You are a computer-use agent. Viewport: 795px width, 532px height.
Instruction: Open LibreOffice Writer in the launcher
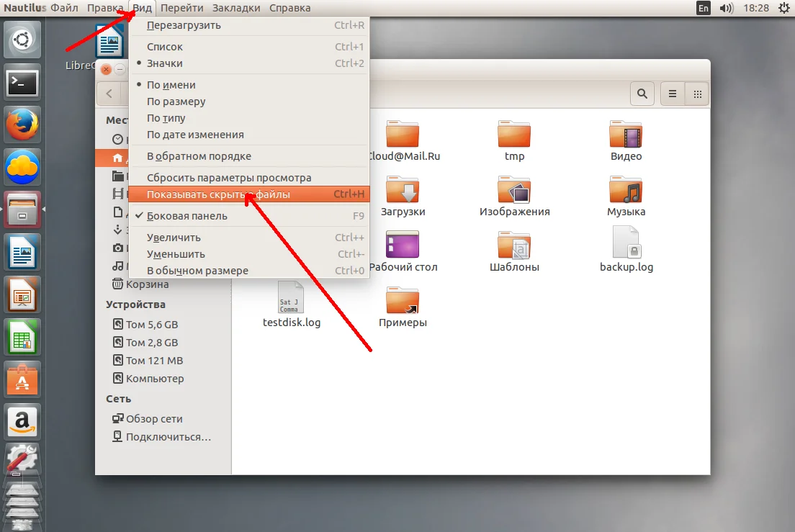[22, 252]
